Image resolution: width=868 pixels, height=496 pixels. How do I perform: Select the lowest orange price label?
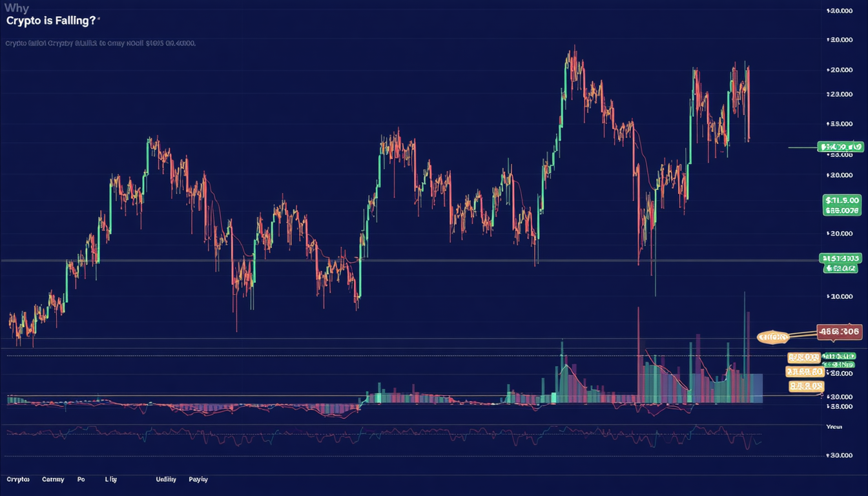click(x=806, y=386)
